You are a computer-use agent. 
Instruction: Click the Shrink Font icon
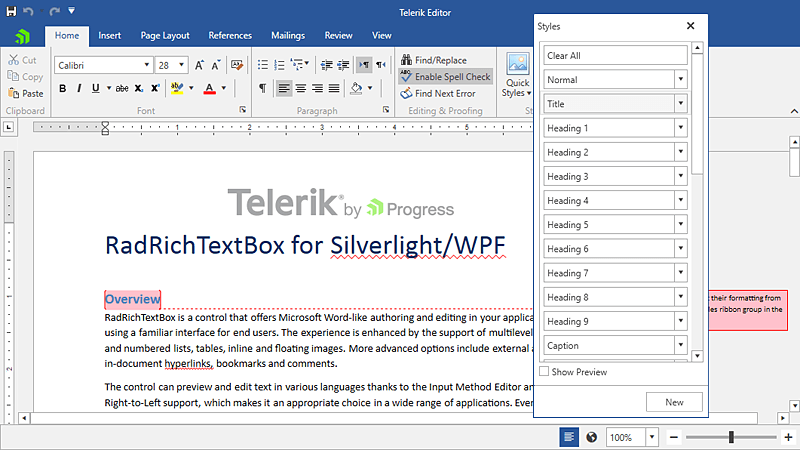216,65
